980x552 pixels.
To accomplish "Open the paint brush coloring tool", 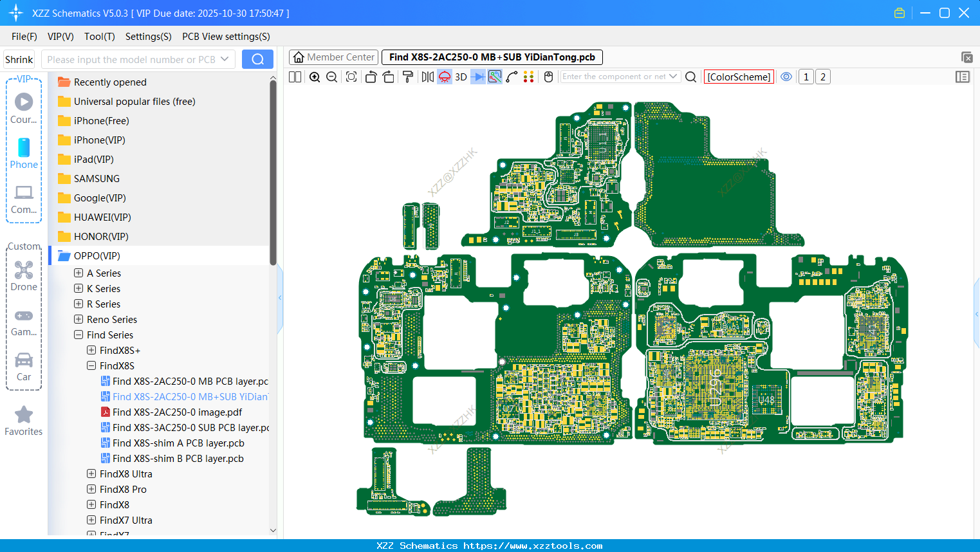I will point(407,77).
